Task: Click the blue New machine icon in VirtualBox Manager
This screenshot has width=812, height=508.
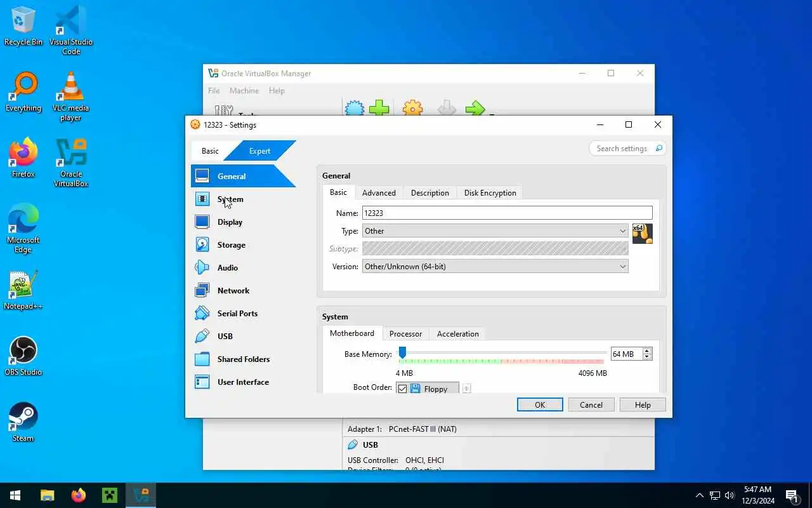Action: click(355, 108)
